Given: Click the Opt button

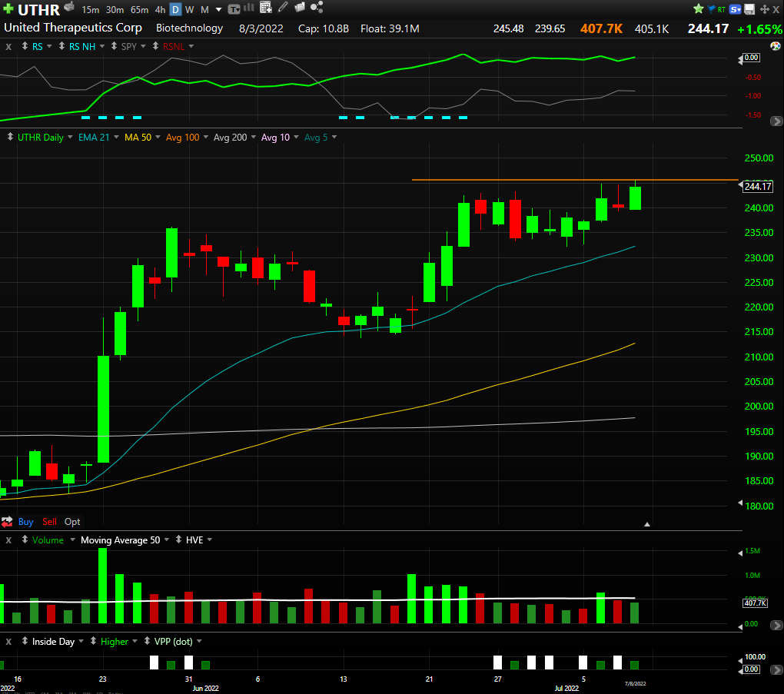Looking at the screenshot, I should pos(72,522).
